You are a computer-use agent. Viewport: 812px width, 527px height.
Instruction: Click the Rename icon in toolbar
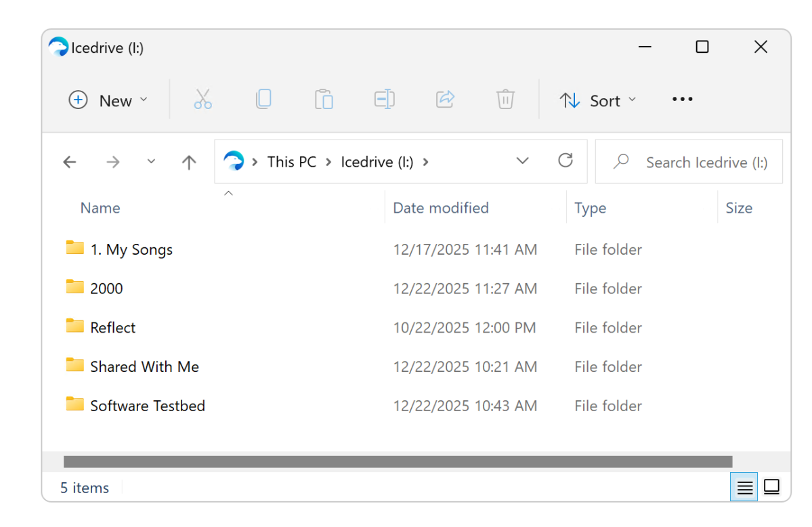pyautogui.click(x=384, y=100)
